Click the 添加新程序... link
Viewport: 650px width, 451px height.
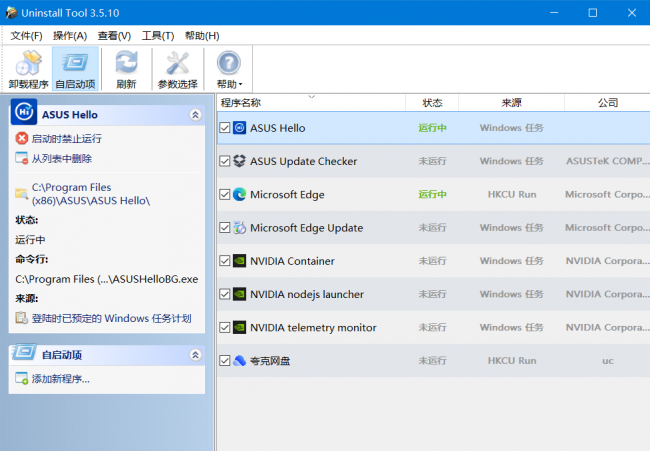61,379
